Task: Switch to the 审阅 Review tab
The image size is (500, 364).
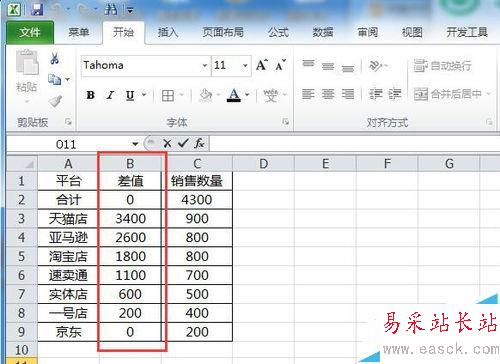Action: [x=368, y=32]
